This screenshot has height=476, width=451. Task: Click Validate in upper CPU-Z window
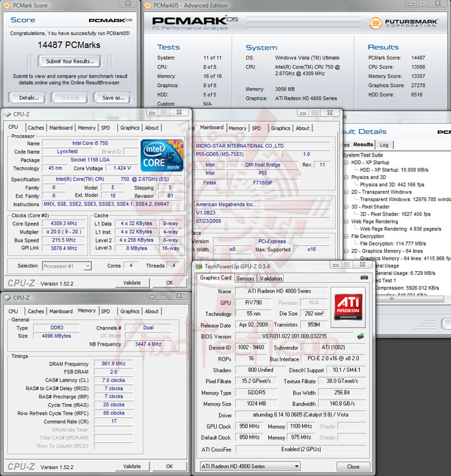point(132,283)
